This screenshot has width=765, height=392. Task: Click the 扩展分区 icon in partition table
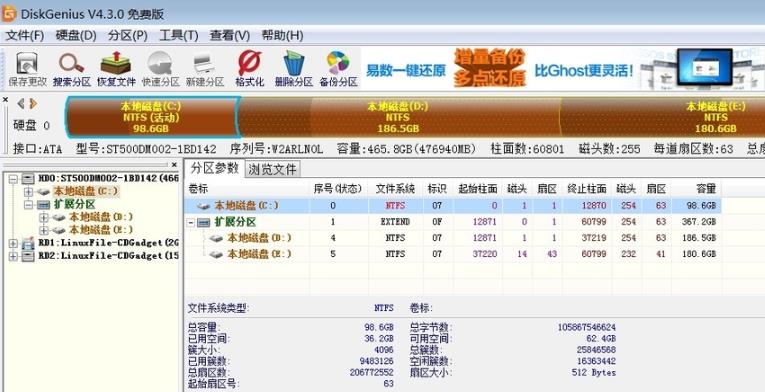tap(204, 223)
